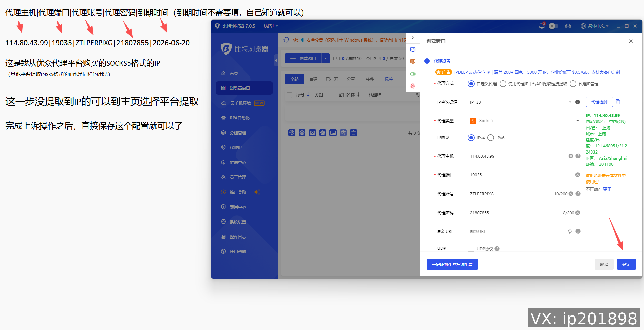Select 浏览器窗口 in the sidebar
This screenshot has height=330, width=644.
[244, 88]
